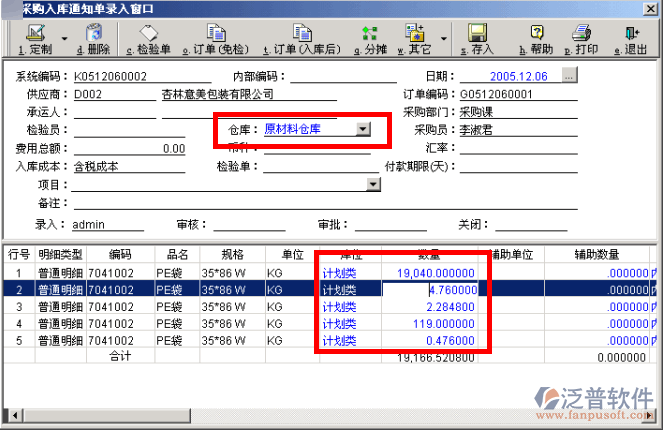The width and height of the screenshot is (664, 431).
Task: Select the 分摊 (Allocate) toolbar icon
Action: (x=372, y=40)
